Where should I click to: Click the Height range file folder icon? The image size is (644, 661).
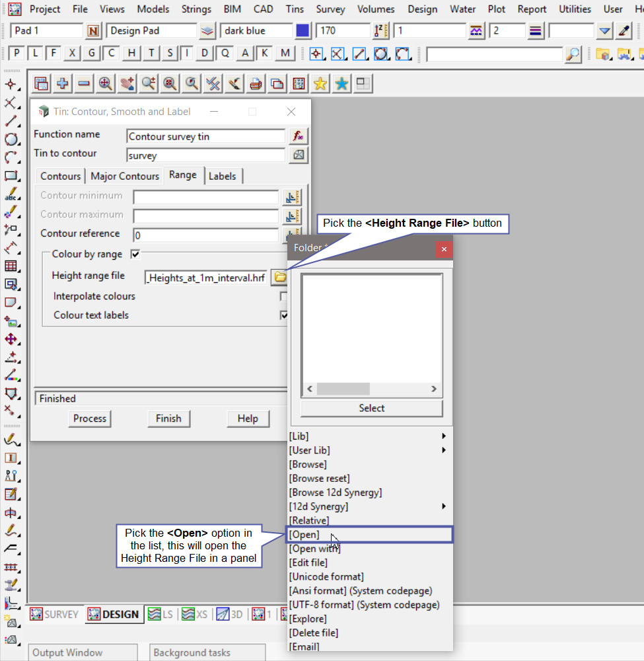click(279, 278)
